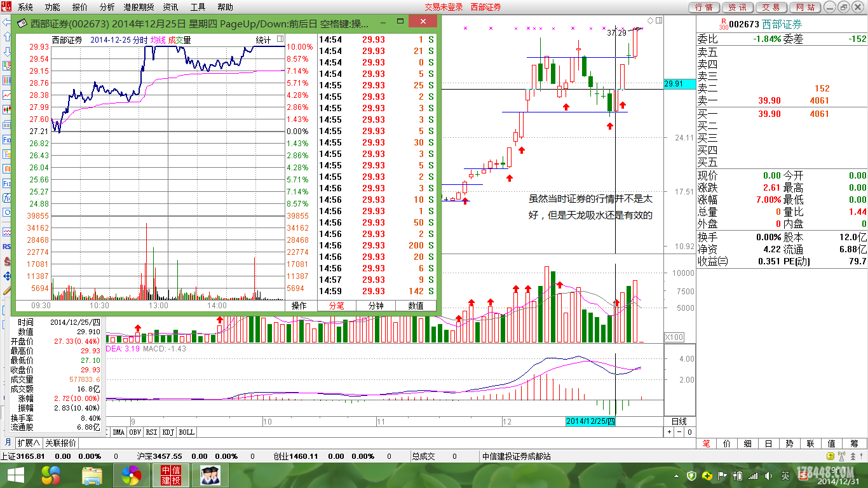Open the 资讯 menu
Screen dimensions: 868x488
click(x=170, y=7)
